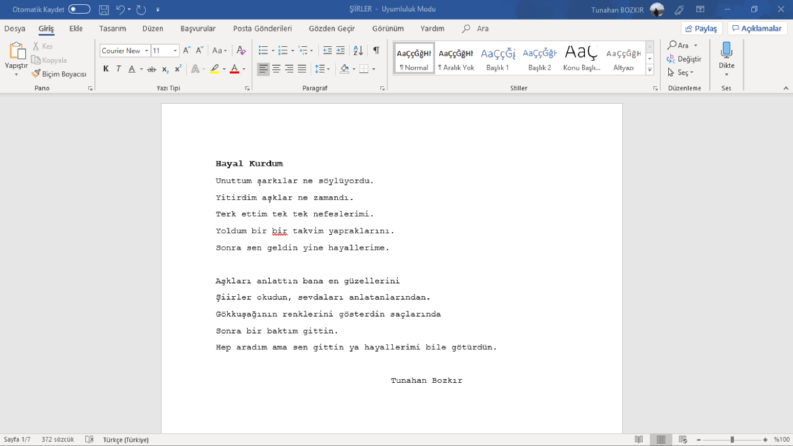Click the sort A-Z icon
Image resolution: width=793 pixels, height=446 pixels.
[x=358, y=50]
